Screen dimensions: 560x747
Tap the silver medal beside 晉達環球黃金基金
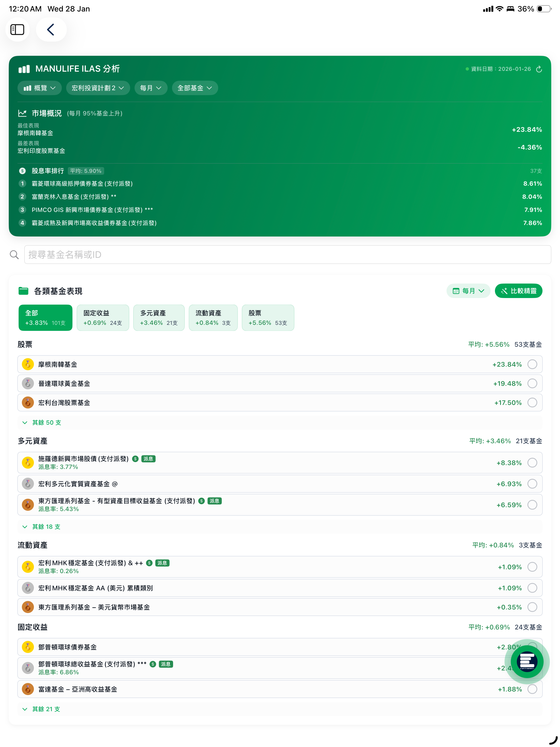coord(28,383)
